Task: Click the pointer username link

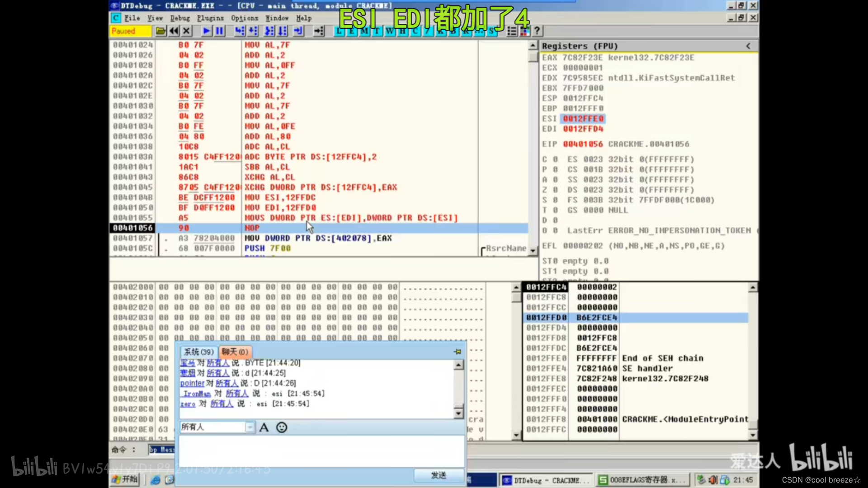Action: tap(192, 383)
